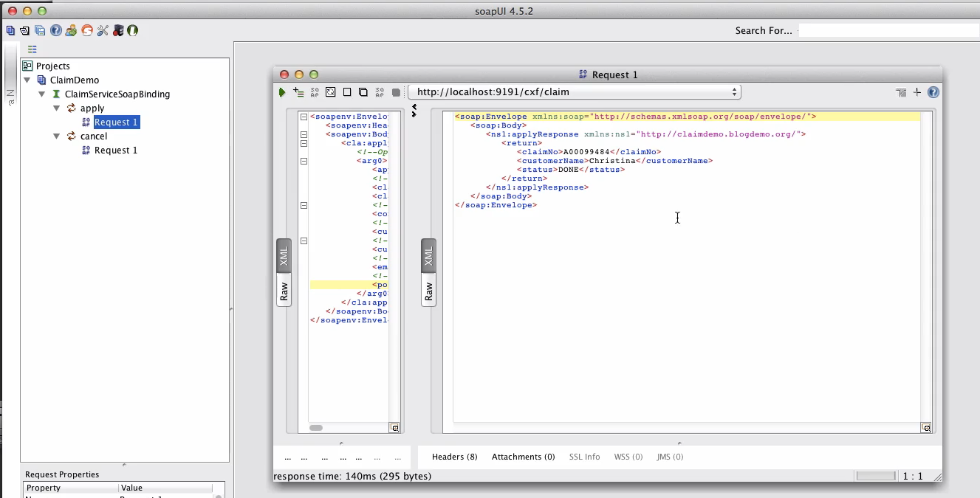Open the WSS (0) tab
This screenshot has width=980, height=498.
[x=628, y=457]
